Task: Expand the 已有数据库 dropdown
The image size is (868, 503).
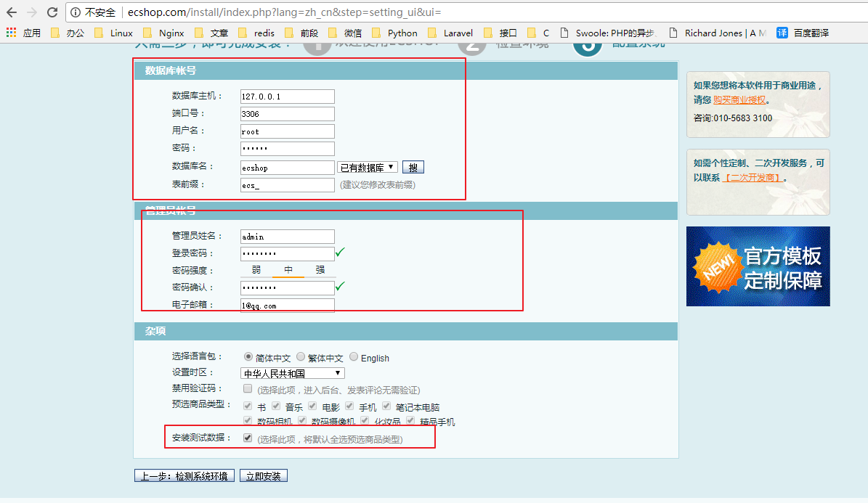Action: pos(368,168)
